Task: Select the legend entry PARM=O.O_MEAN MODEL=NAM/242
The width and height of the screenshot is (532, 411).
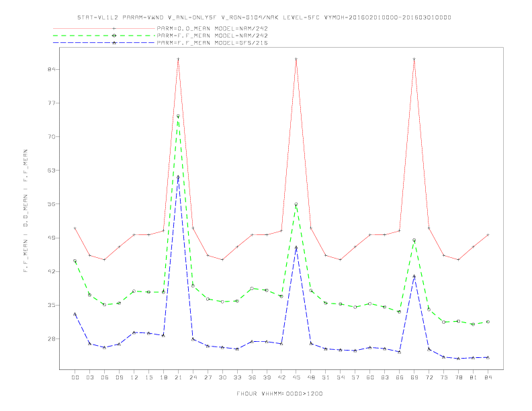Action: (212, 28)
